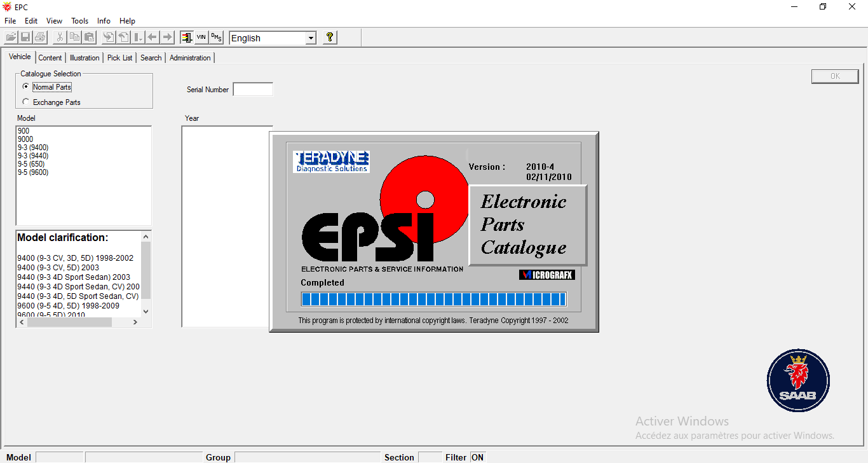Open the Tools menu
This screenshot has width=868, height=463.
(79, 20)
